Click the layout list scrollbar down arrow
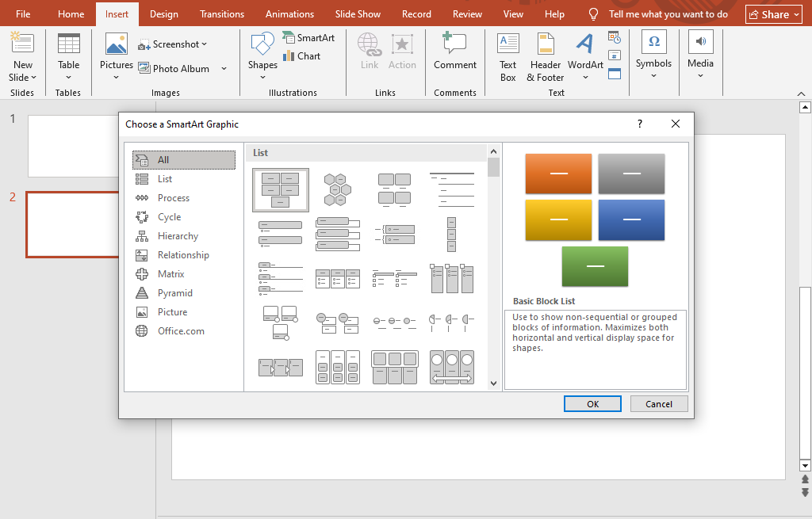The image size is (812, 519). coord(493,384)
